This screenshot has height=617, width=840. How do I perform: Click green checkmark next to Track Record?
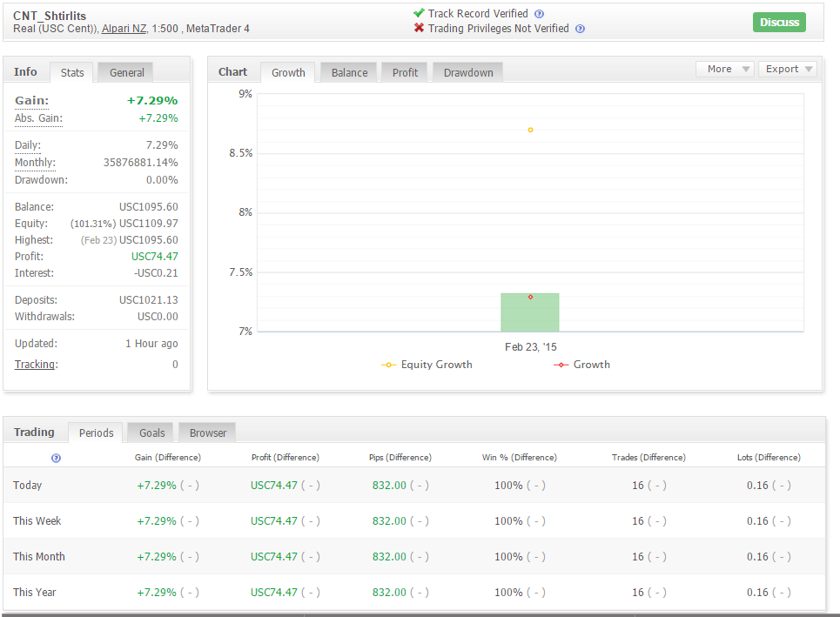[x=419, y=13]
